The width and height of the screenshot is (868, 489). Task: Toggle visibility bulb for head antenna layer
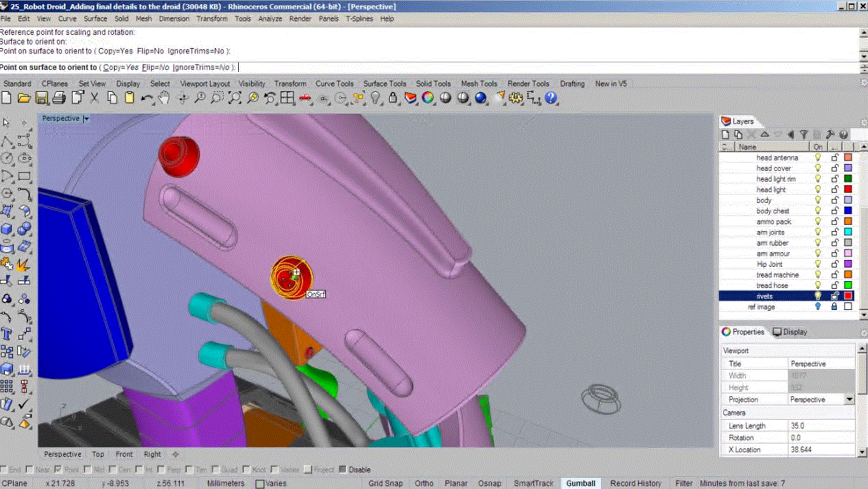[x=817, y=158]
